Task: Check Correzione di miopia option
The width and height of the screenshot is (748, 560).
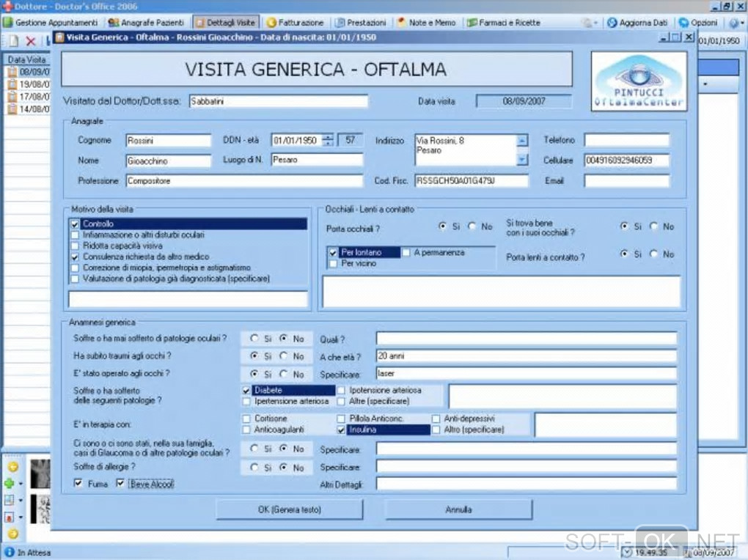Action: click(75, 268)
